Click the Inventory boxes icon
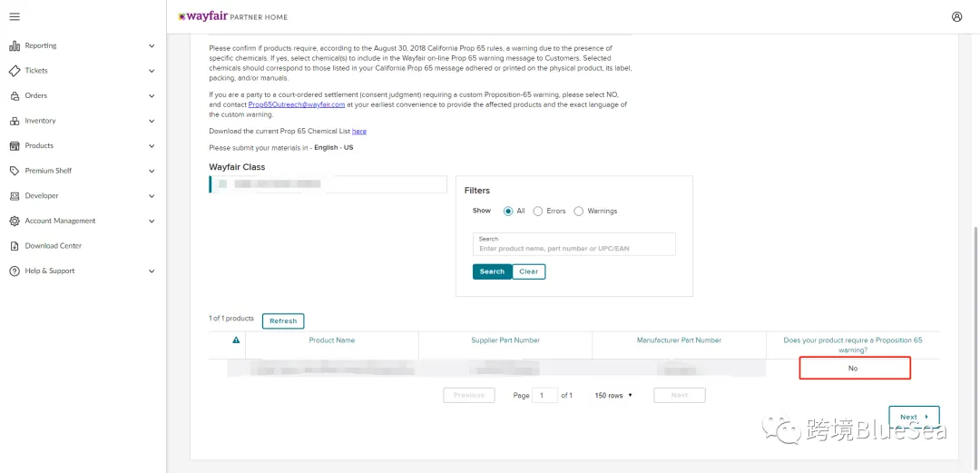Image resolution: width=980 pixels, height=473 pixels. (15, 121)
